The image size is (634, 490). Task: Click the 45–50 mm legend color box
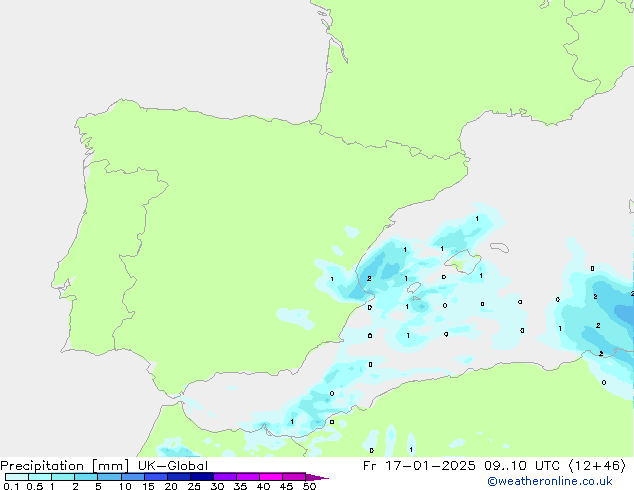(294, 477)
